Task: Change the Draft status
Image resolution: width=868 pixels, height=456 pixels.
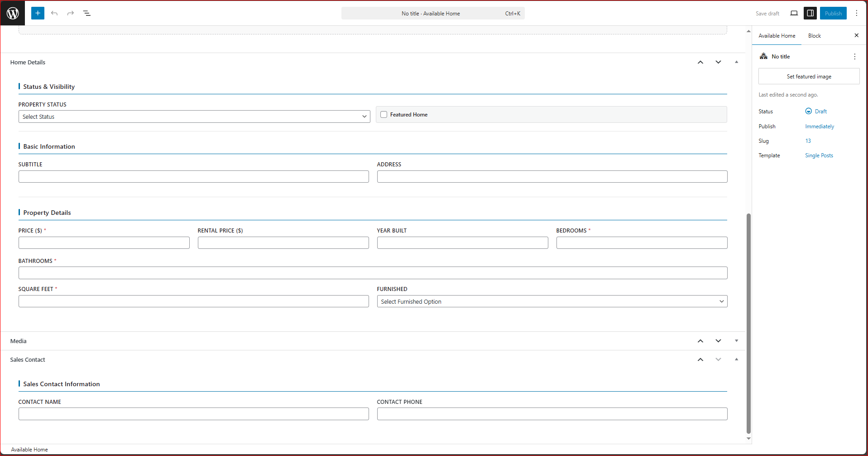Action: (x=816, y=112)
